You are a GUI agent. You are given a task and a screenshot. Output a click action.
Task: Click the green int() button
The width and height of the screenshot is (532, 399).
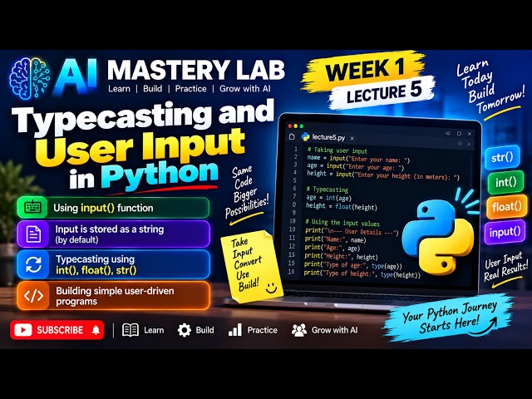(505, 183)
